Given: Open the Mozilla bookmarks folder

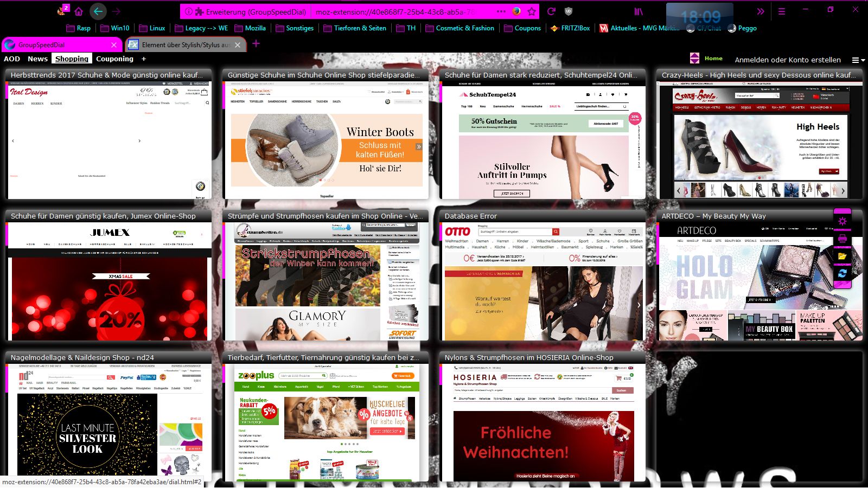Looking at the screenshot, I should click(x=250, y=28).
